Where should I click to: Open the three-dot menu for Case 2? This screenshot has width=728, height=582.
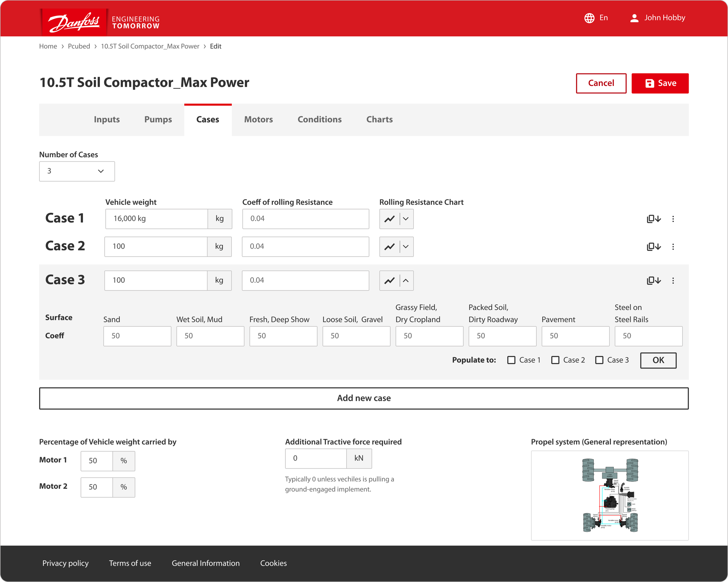673,247
